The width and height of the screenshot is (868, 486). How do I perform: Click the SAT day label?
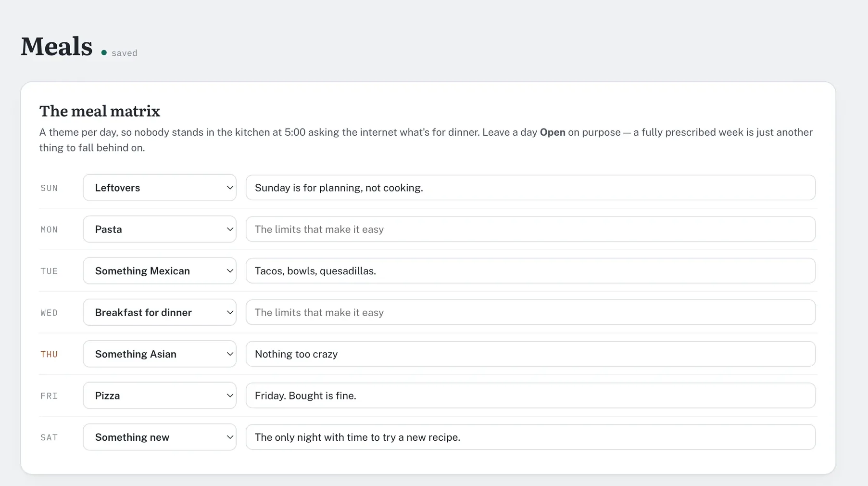tap(49, 437)
